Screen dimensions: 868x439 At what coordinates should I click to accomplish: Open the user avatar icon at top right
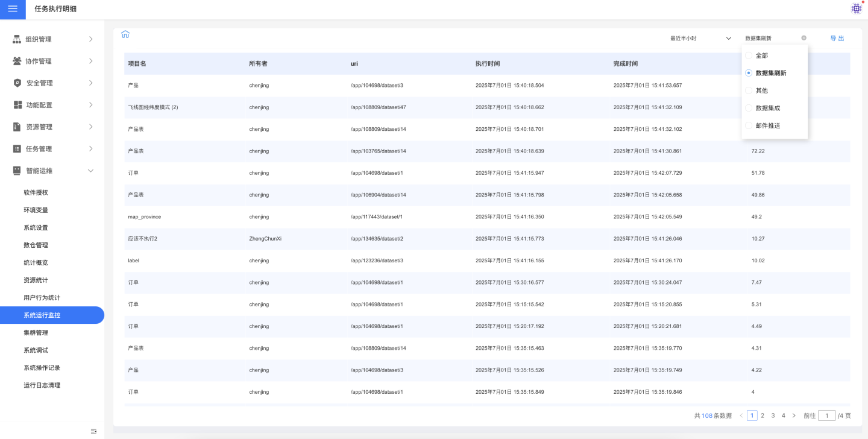tap(856, 8)
